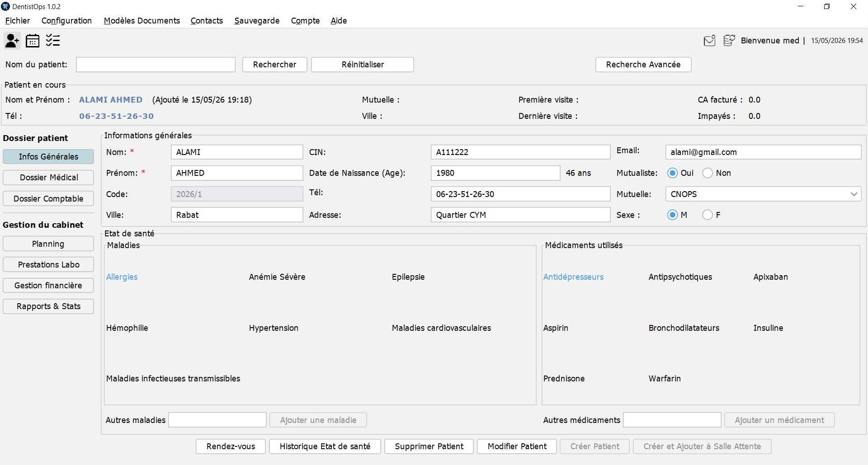This screenshot has height=465, width=868.
Task: Click the CIN field A111222
Action: tap(520, 152)
